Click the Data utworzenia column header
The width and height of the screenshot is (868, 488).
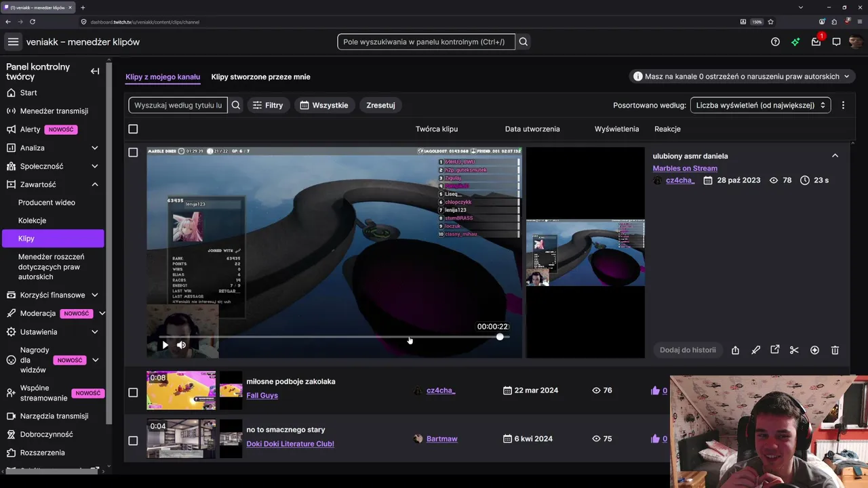(x=532, y=129)
